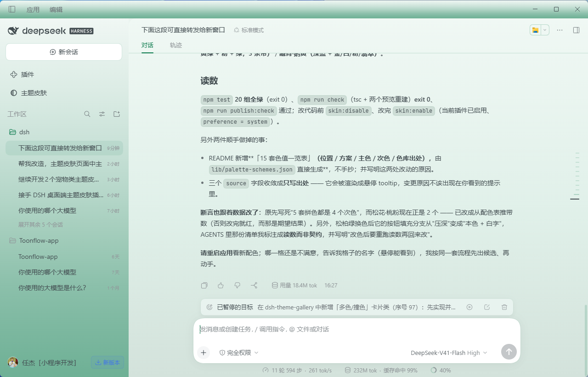The image size is (588, 377).
Task: Click the 工作区 section label
Action: pos(17,114)
